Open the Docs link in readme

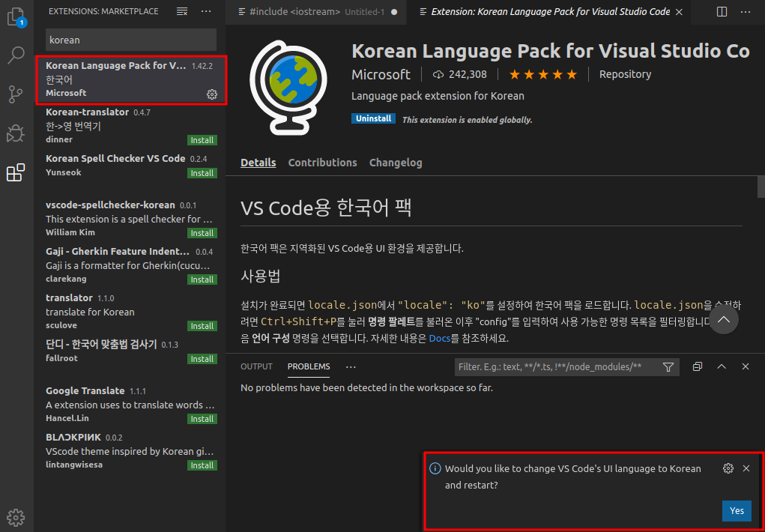pyautogui.click(x=440, y=338)
